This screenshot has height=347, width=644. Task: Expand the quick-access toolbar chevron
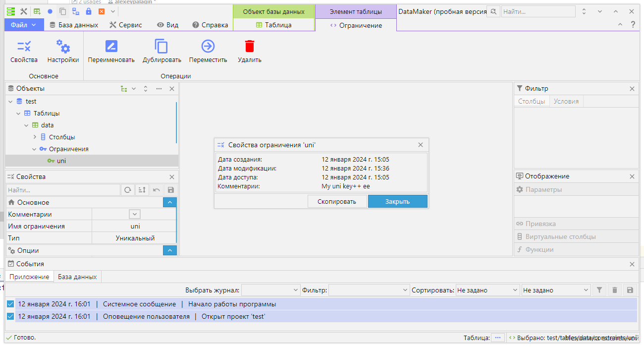pyautogui.click(x=113, y=11)
